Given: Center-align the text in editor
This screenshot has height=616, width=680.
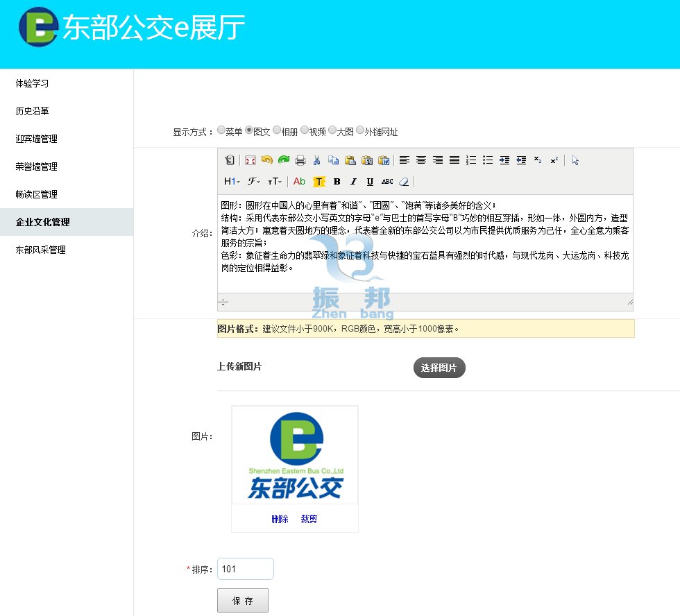Looking at the screenshot, I should pos(420,160).
